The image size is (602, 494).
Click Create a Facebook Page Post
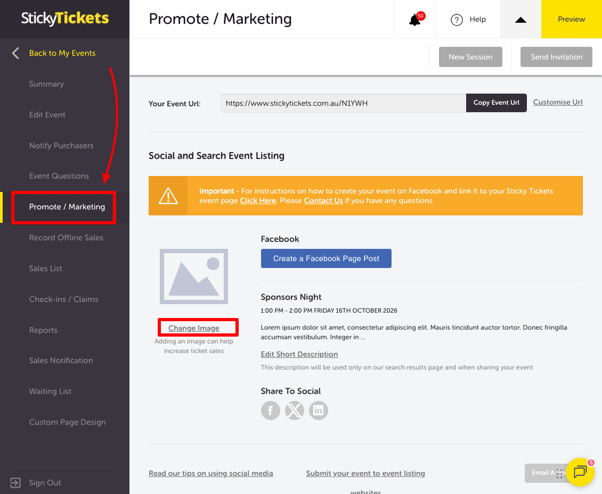pyautogui.click(x=326, y=258)
